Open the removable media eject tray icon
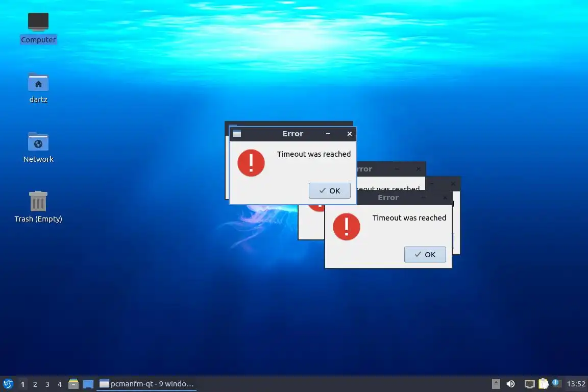The image size is (588, 392). click(x=496, y=384)
